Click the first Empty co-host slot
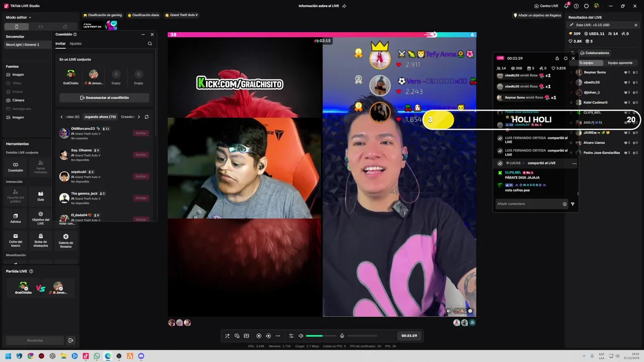The height and width of the screenshot is (362, 644). tap(116, 77)
